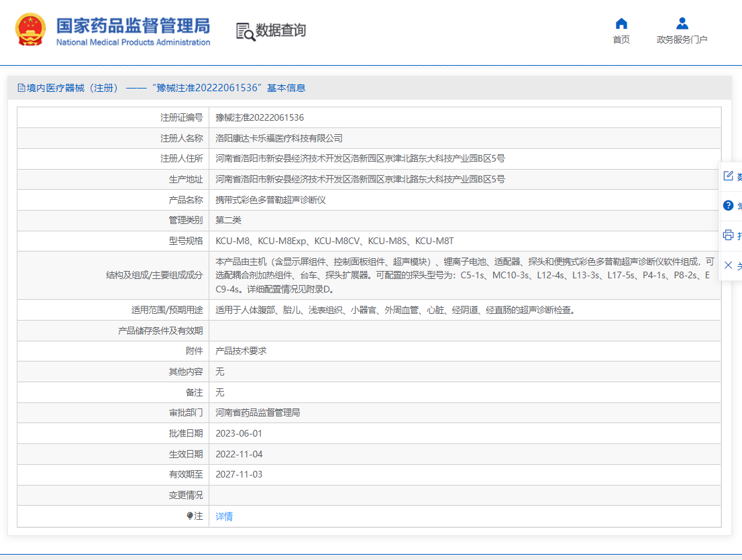Click the 国家药品监督管理局 site title
Image resolution: width=742 pixels, height=560 pixels.
133,25
